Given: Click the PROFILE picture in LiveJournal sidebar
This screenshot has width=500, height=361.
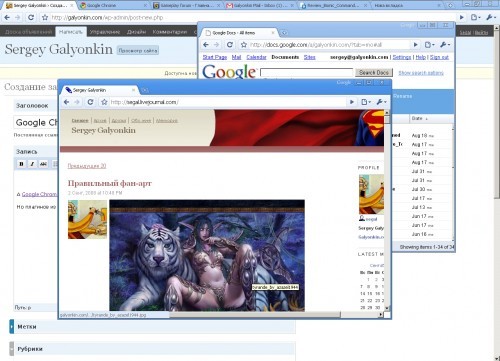Looking at the screenshot, I should 371,194.
